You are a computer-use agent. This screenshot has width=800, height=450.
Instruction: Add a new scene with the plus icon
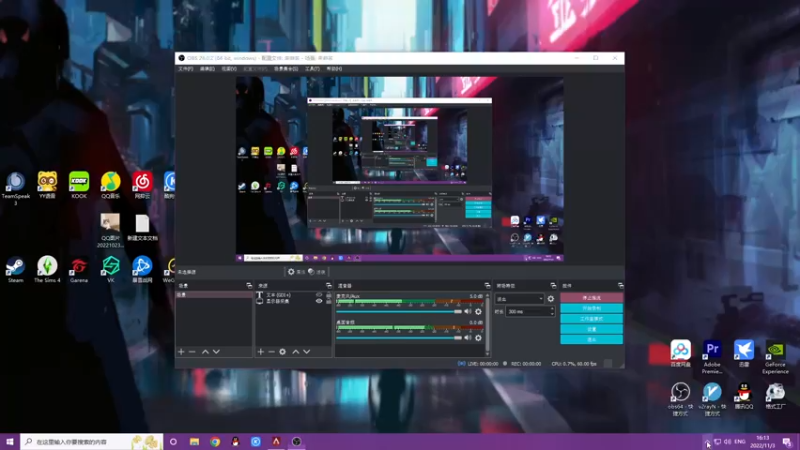181,352
